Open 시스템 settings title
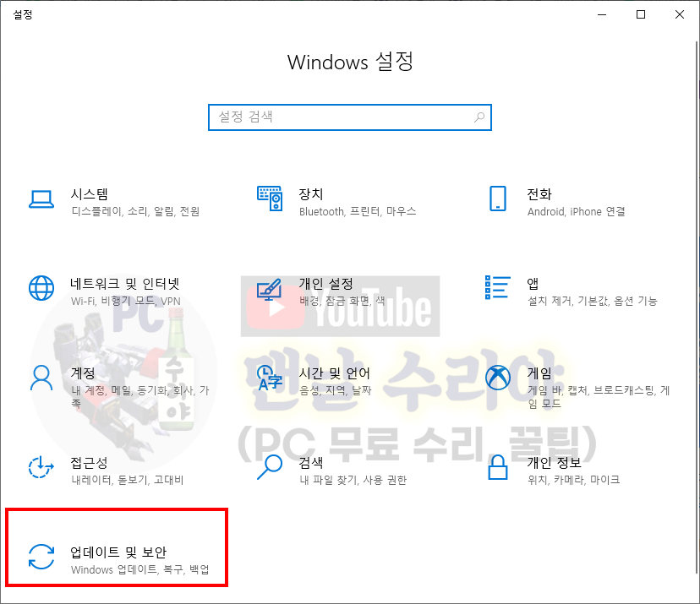700x604 pixels. click(x=90, y=194)
